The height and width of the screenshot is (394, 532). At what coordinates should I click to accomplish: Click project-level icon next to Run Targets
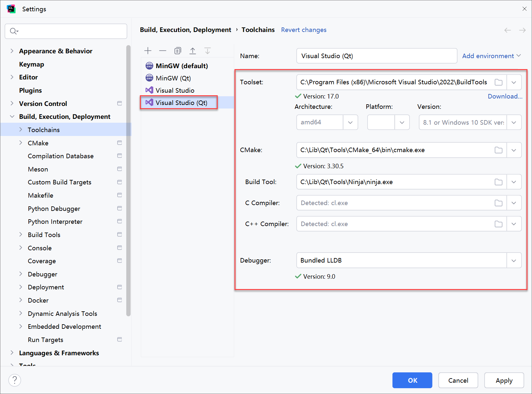[x=120, y=339]
